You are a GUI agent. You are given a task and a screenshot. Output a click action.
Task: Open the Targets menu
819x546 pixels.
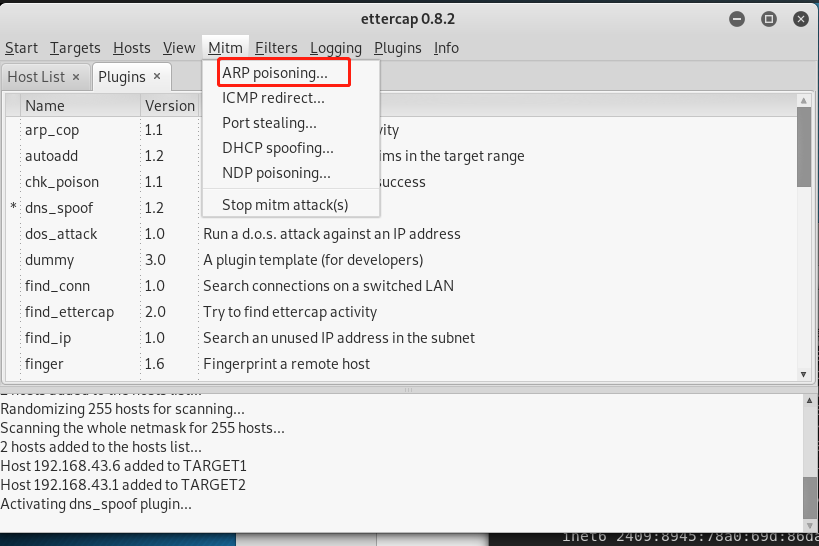(75, 48)
